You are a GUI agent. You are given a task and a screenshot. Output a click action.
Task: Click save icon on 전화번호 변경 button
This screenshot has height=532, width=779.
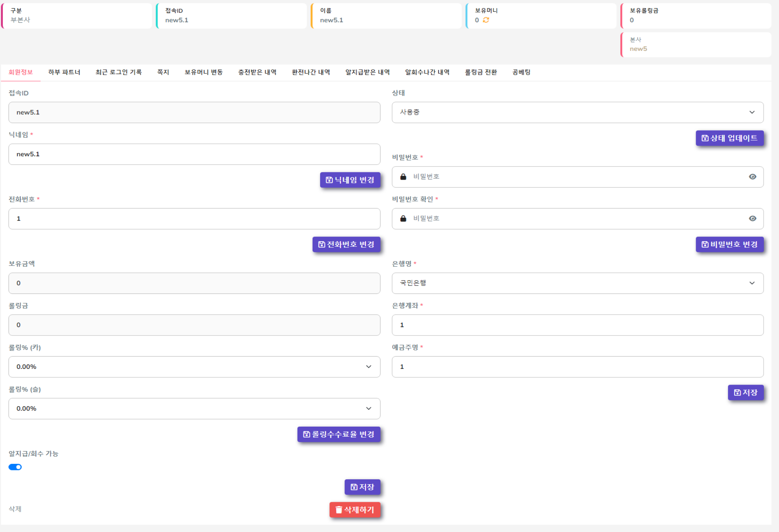click(322, 244)
